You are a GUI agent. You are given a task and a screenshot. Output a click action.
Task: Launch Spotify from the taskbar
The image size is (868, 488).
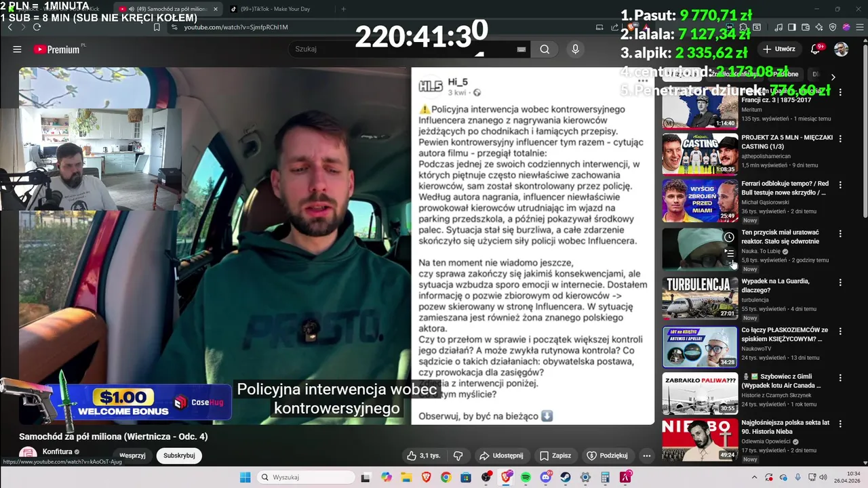526,477
